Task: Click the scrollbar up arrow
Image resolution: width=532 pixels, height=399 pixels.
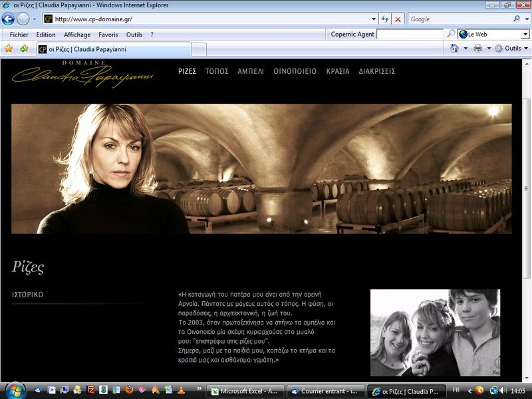Action: (x=527, y=63)
